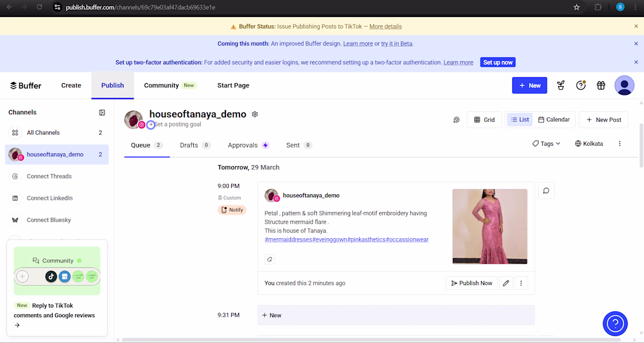Screen dimensions: 644x343
Task: Expand the Tags dropdown
Action: point(546,144)
